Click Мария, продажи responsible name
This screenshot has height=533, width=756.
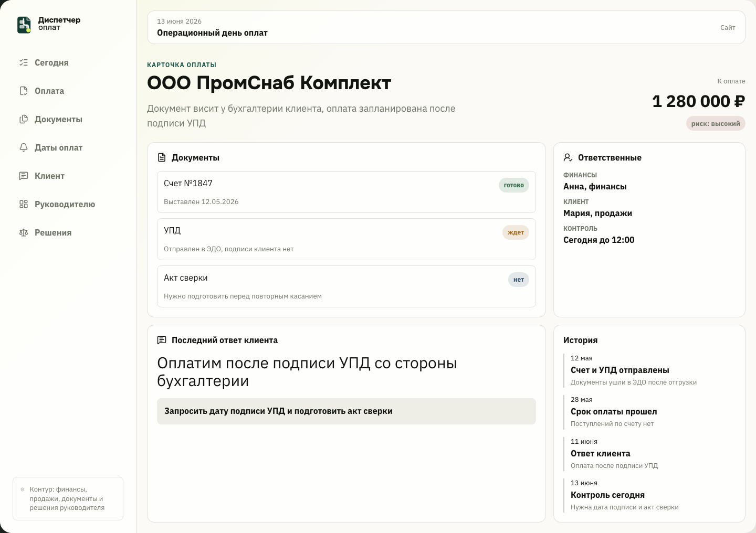(597, 214)
